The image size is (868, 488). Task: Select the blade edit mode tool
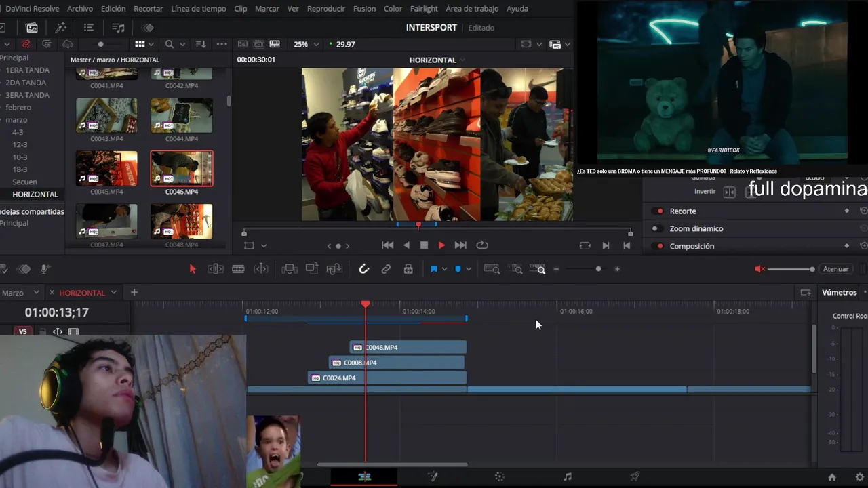238,269
